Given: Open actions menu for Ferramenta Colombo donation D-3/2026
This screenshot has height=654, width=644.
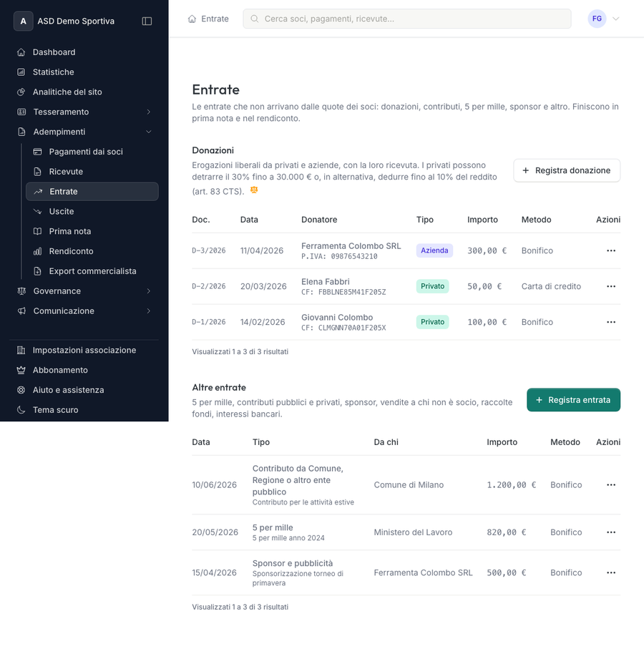Looking at the screenshot, I should [611, 250].
